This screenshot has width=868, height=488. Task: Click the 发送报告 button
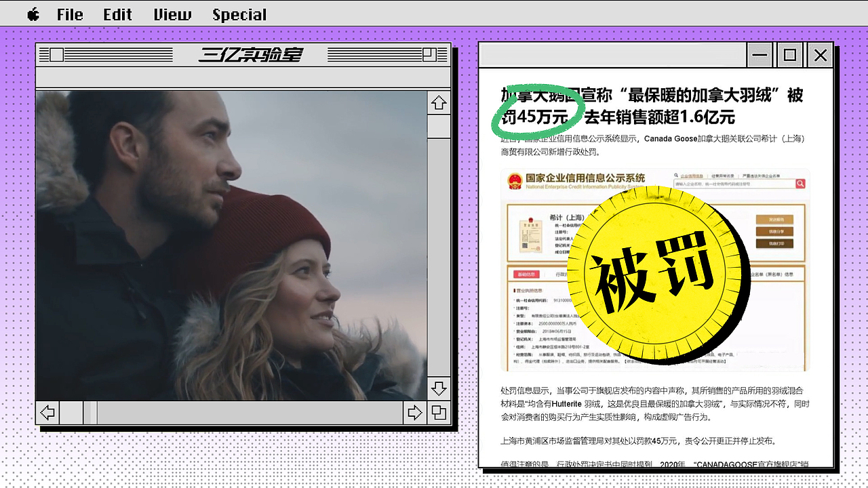click(x=774, y=220)
